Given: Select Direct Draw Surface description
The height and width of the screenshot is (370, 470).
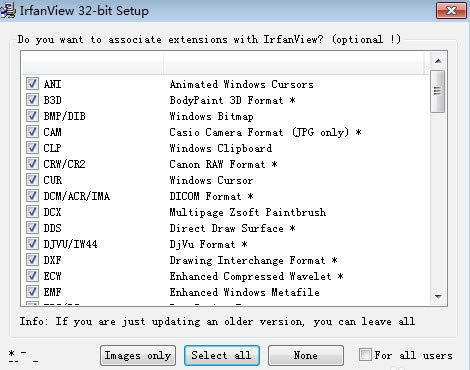Looking at the screenshot, I should point(232,228).
